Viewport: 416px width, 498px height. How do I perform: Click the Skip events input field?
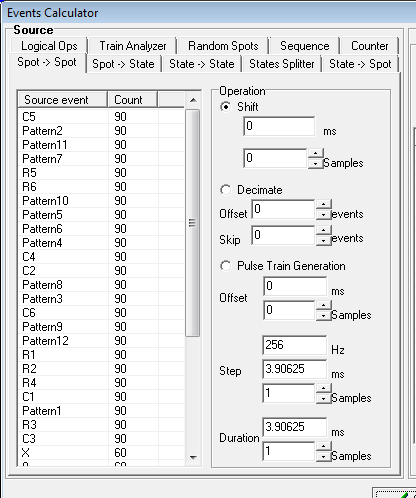283,235
